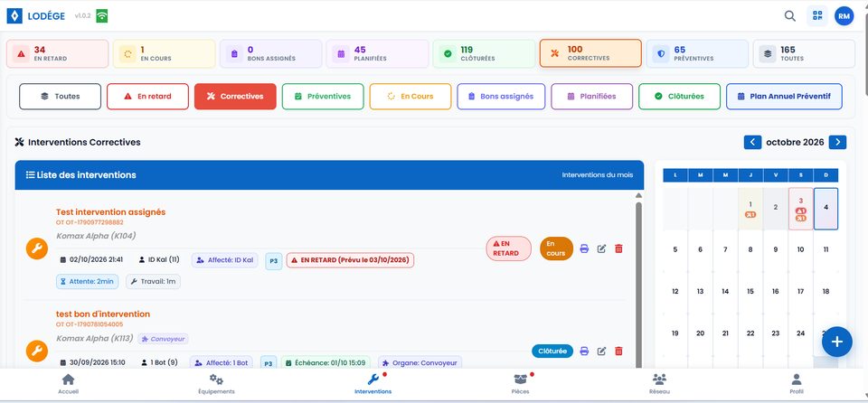The image size is (868, 403).
Task: Select the En Cours filter tab
Action: pos(410,97)
